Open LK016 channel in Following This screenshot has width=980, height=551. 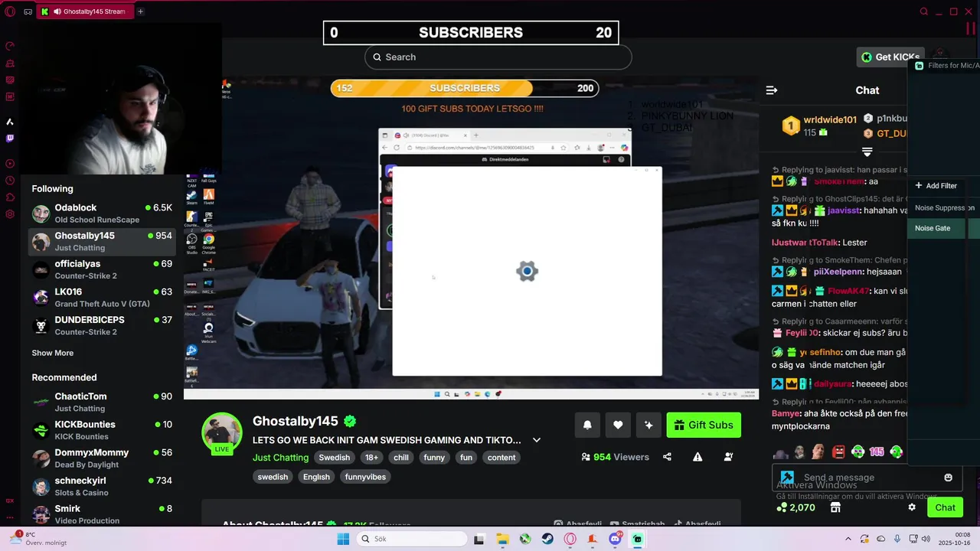pyautogui.click(x=103, y=298)
